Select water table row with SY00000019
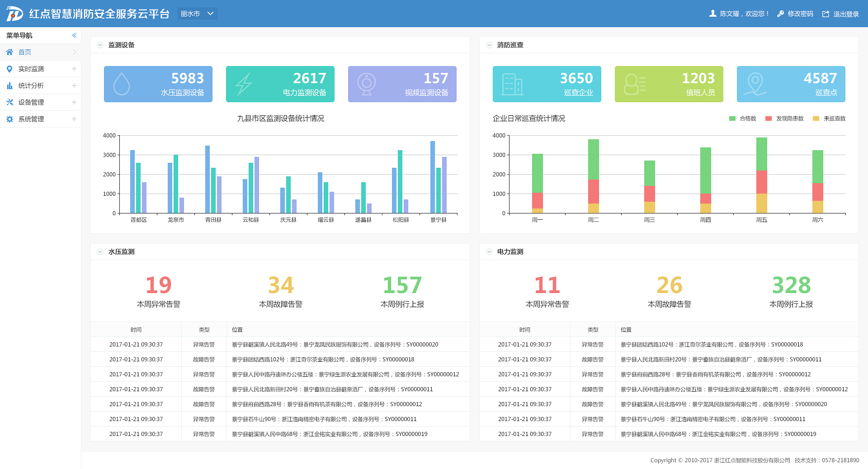 tap(280, 434)
